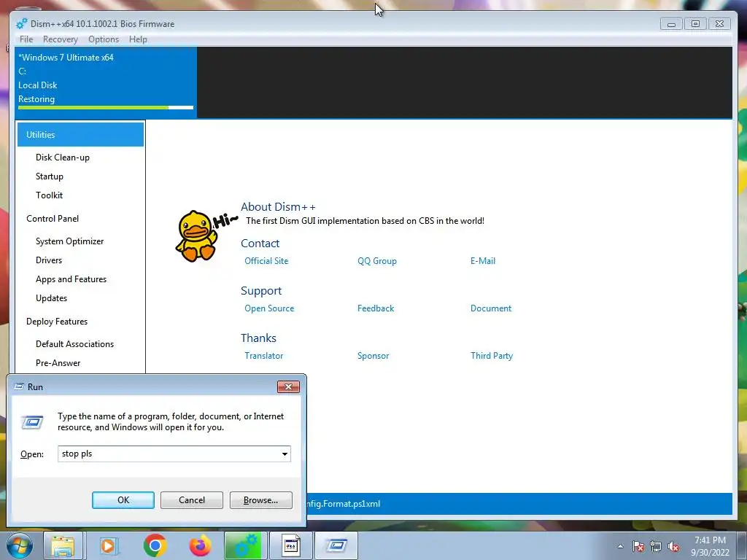Open the Recovery menu
This screenshot has height=560, width=747.
click(60, 39)
